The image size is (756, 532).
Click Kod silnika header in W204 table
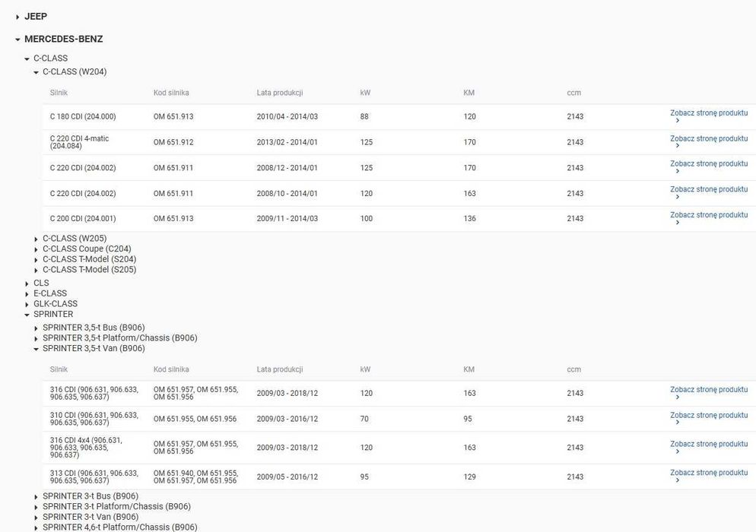pos(171,93)
